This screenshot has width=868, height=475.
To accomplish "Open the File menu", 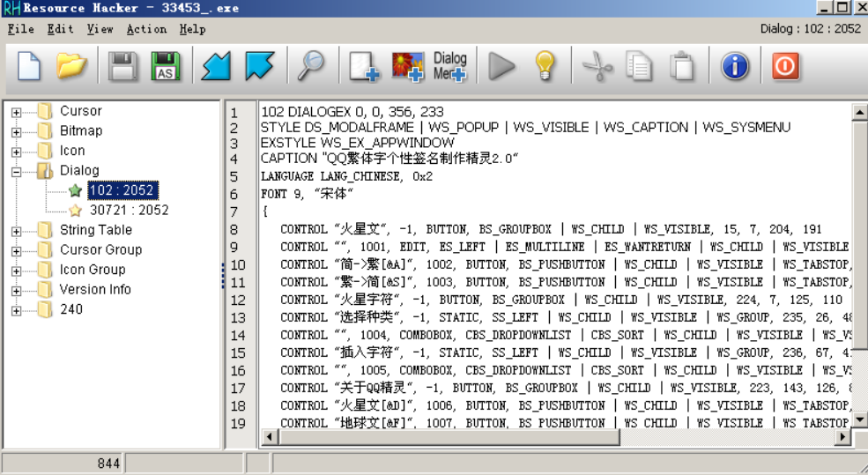I will pyautogui.click(x=20, y=29).
